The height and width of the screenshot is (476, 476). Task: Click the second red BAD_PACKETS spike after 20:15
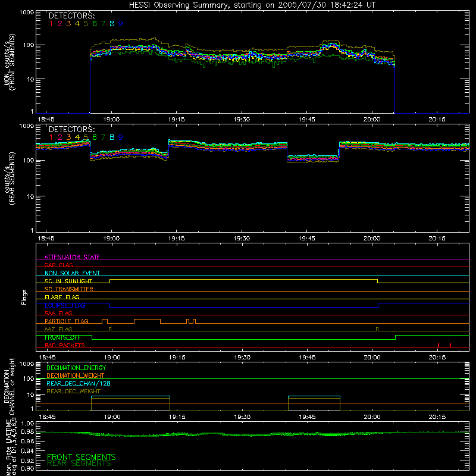click(x=450, y=345)
